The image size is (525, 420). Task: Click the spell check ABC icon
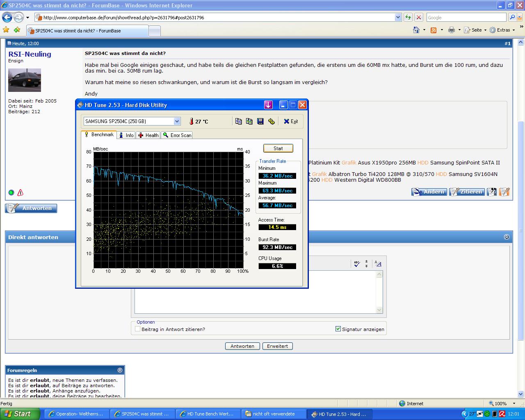(x=357, y=264)
